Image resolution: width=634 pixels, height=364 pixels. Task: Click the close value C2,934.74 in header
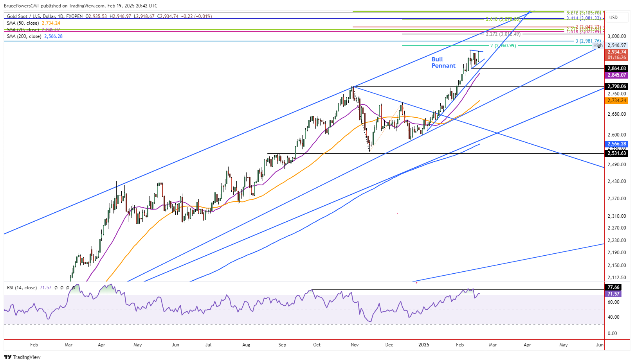[168, 16]
